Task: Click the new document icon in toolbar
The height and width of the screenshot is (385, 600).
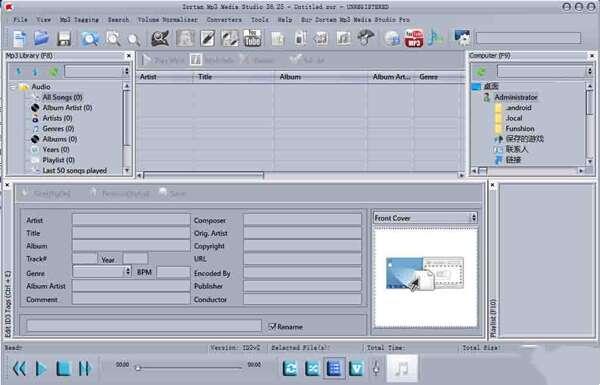Action: coord(20,39)
